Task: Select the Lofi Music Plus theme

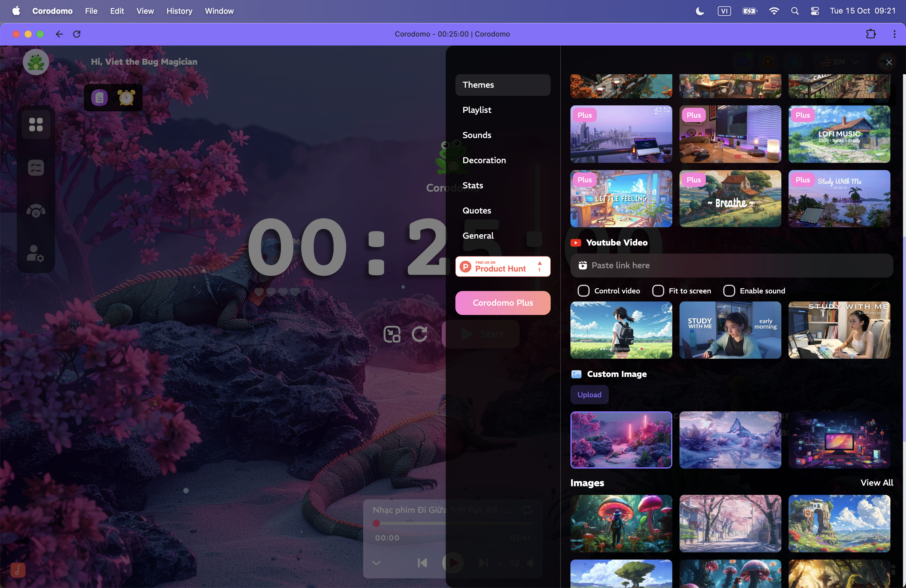Action: coord(839,134)
